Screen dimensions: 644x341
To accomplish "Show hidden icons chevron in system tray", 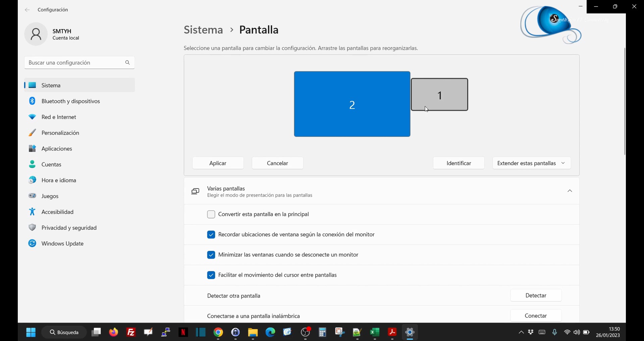I will (x=521, y=332).
